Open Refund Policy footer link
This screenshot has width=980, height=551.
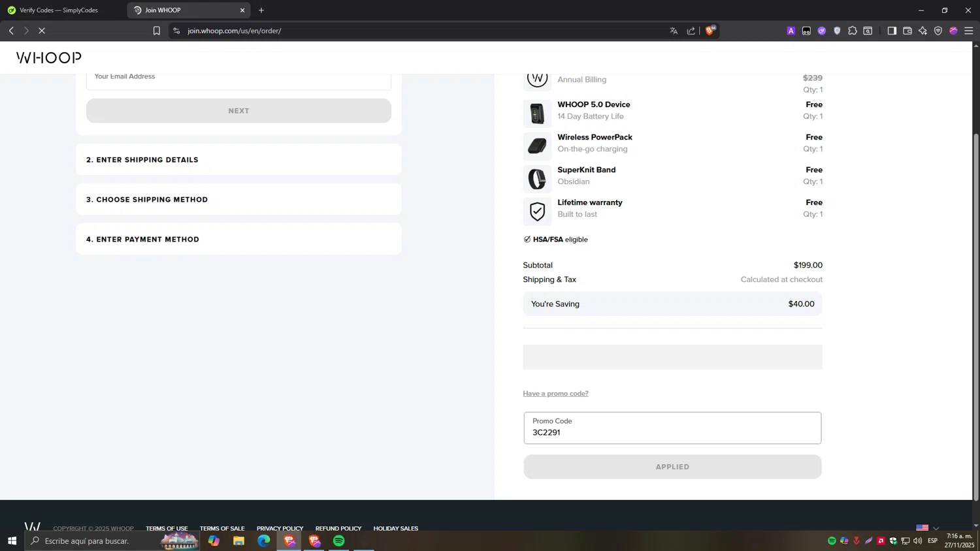338,528
